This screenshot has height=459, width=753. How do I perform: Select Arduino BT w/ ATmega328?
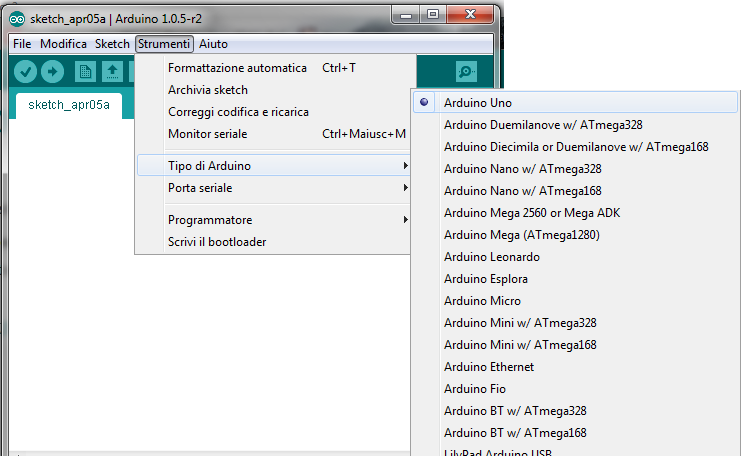pyautogui.click(x=575, y=411)
